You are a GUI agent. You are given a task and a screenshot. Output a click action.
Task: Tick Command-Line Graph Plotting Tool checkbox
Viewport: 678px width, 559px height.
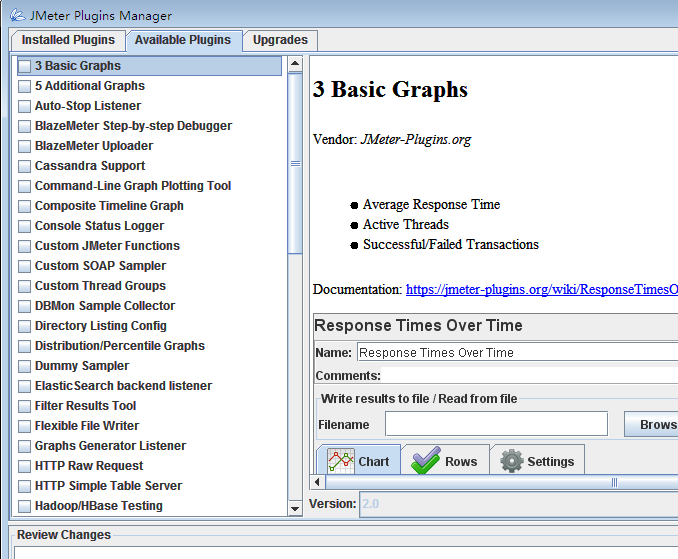coord(25,186)
